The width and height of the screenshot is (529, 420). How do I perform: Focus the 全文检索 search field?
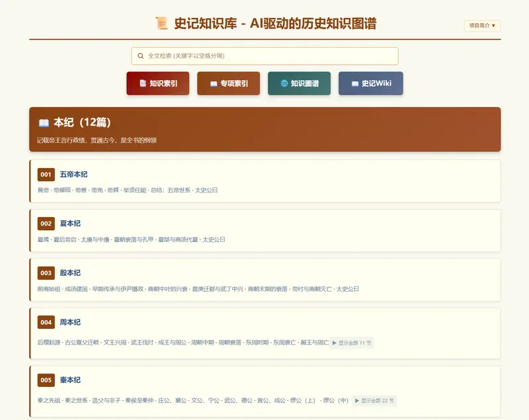265,56
